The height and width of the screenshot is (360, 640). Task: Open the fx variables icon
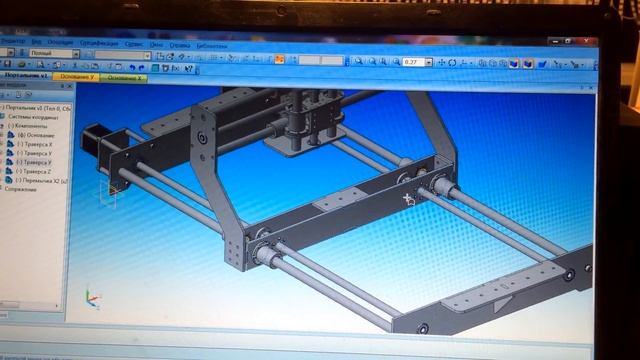pos(176,69)
